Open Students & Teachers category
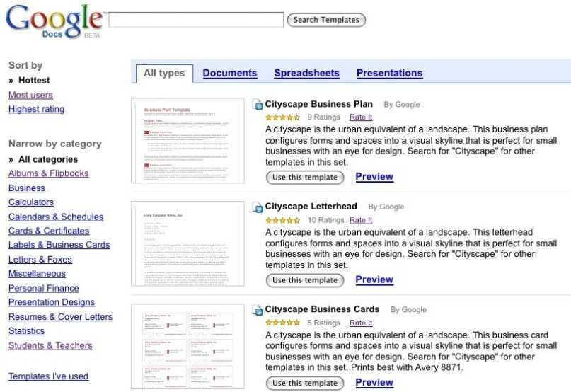The height and width of the screenshot is (392, 571). [50, 345]
